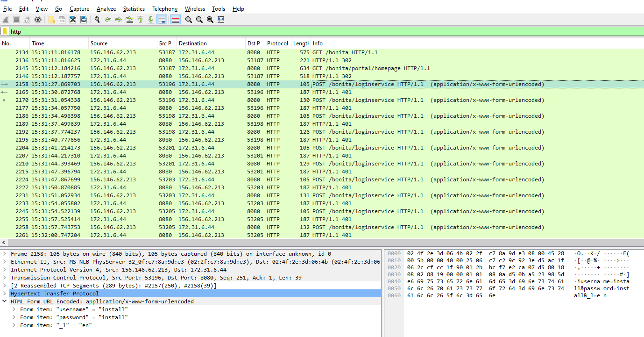The image size is (644, 337).
Task: Open the Statistics menu
Action: pos(134,9)
